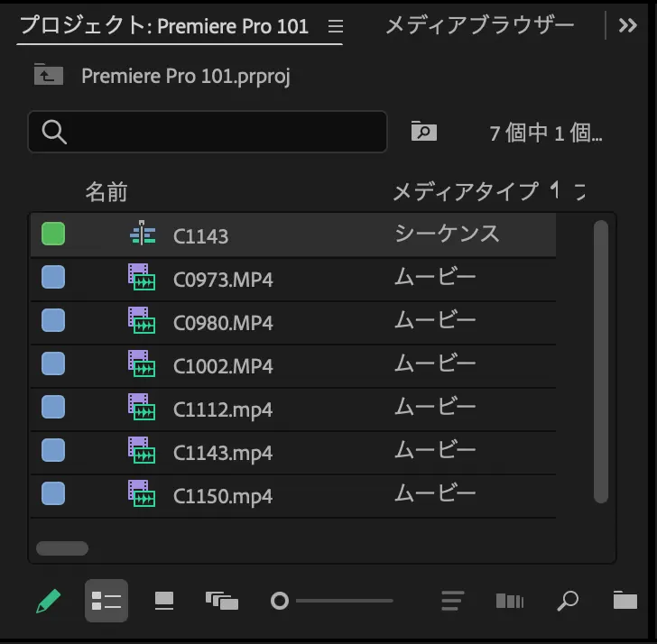Screen dimensions: 657x644
Task: Select the file name C0980.MP4
Action: click(223, 323)
